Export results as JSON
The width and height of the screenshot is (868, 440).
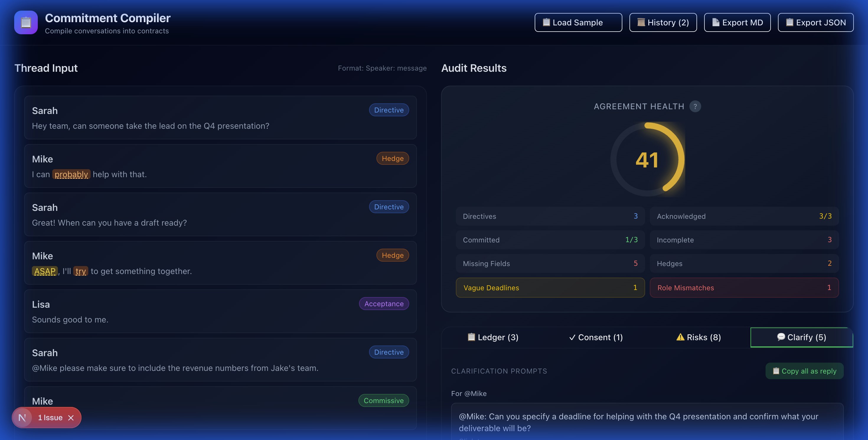point(815,22)
